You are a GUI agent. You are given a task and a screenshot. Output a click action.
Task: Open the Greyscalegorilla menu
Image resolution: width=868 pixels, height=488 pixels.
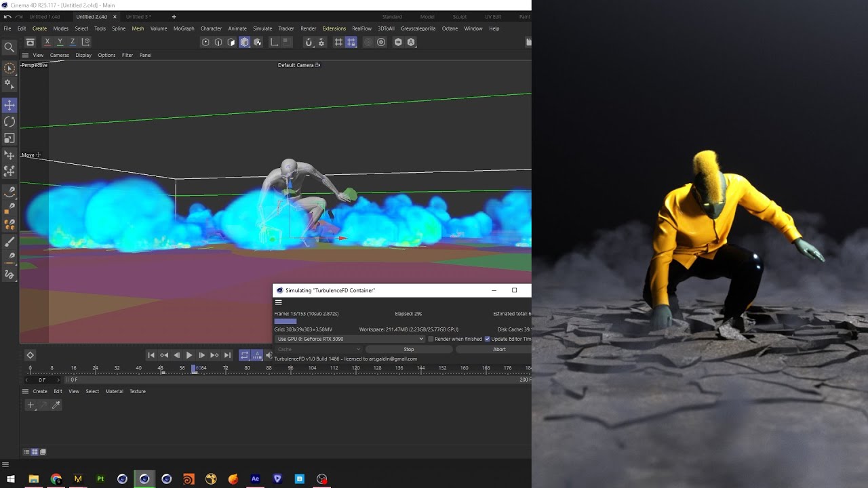click(418, 28)
